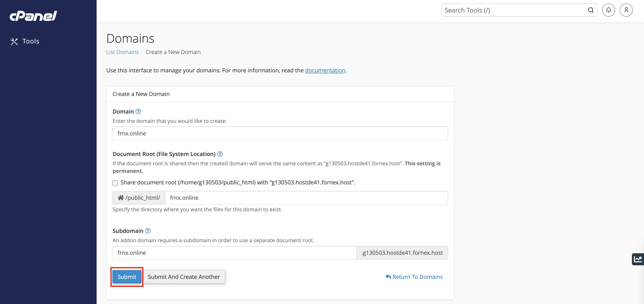
Task: Click Subdomain help icon
Action: (x=148, y=231)
